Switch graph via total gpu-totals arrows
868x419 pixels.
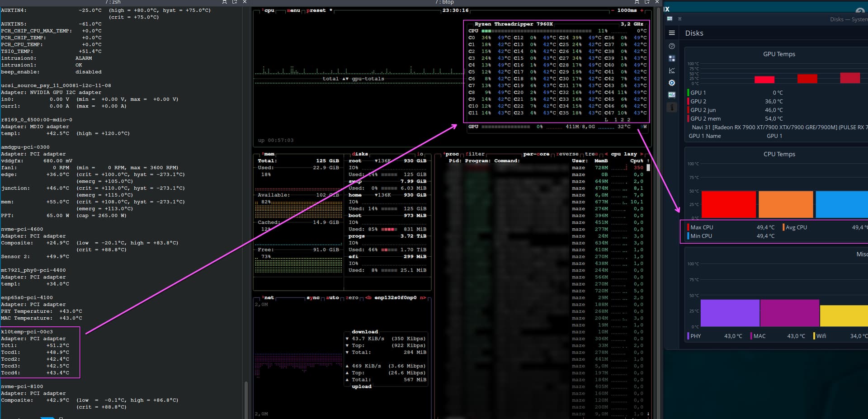point(345,79)
